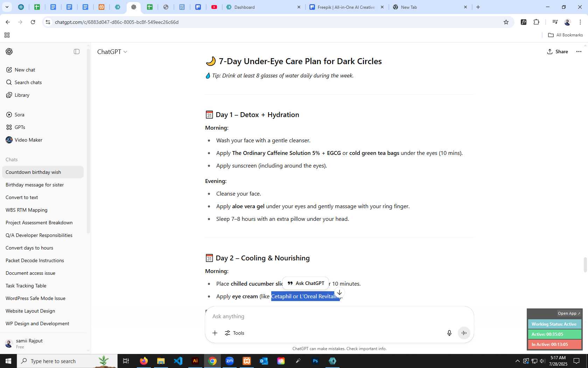Click the page vertical scrollbar thumb
This screenshot has height=368, width=588.
pyautogui.click(x=585, y=265)
